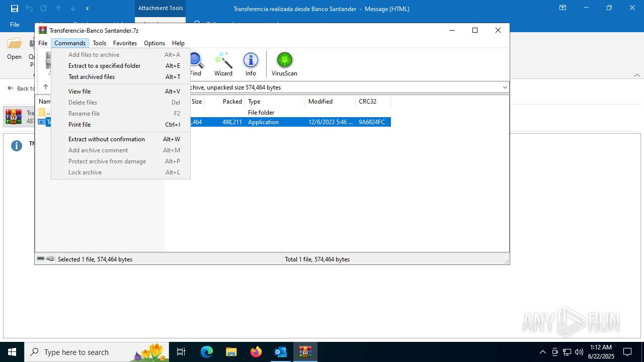Click the Attachment Tools tab in Outlook

tap(160, 8)
